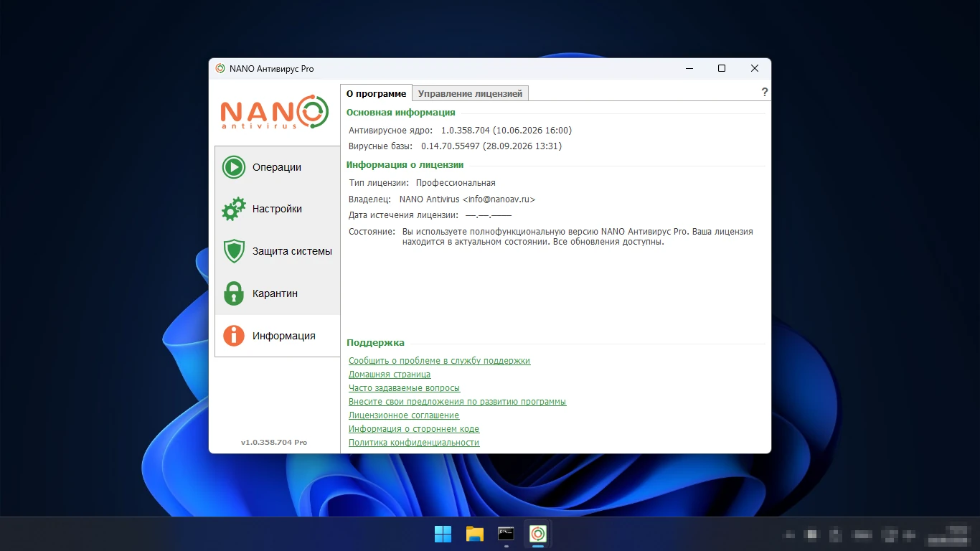This screenshot has width=980, height=551.
Task: Switch to the «О программе» tab
Action: [376, 94]
